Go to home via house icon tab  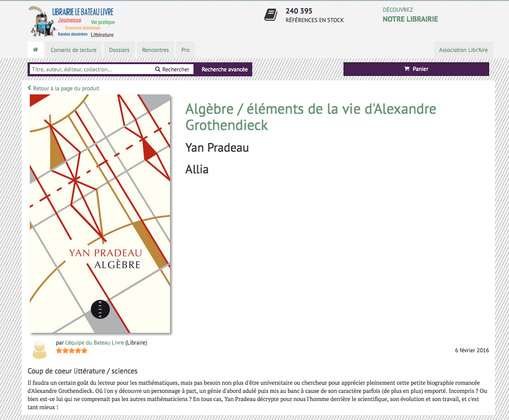pos(35,50)
